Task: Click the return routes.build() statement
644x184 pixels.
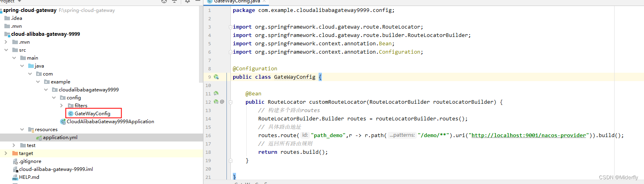Action: pyautogui.click(x=293, y=152)
